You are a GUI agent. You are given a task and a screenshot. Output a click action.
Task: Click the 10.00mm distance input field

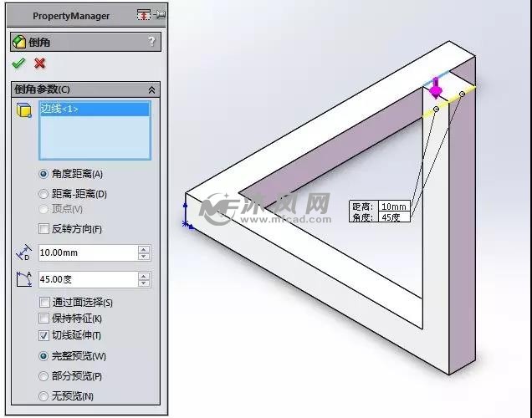(88, 252)
